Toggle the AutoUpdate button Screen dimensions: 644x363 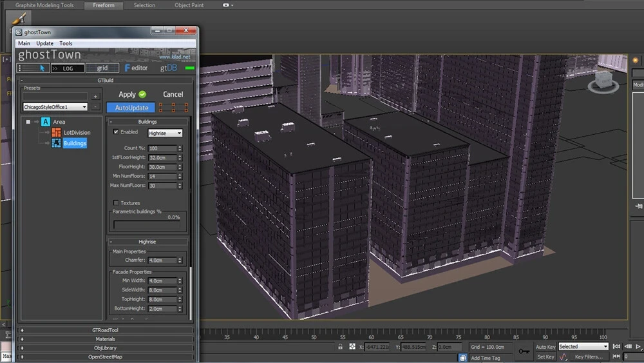(131, 108)
